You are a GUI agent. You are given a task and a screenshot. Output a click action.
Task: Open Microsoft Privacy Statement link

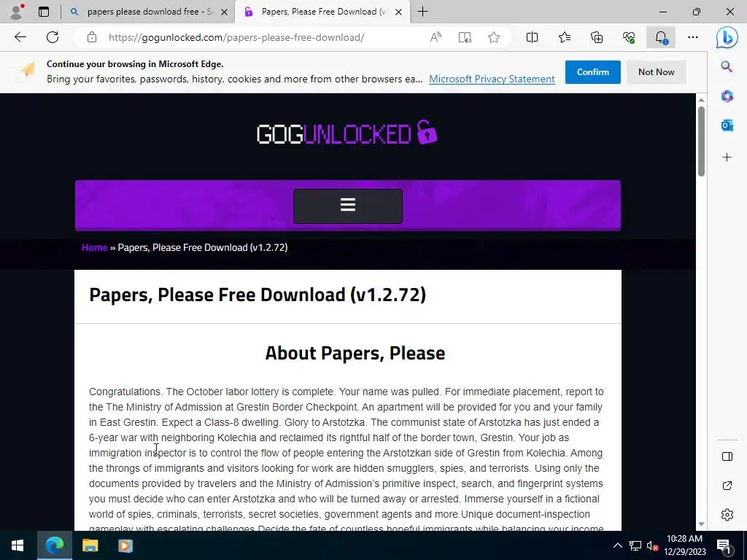(x=492, y=79)
